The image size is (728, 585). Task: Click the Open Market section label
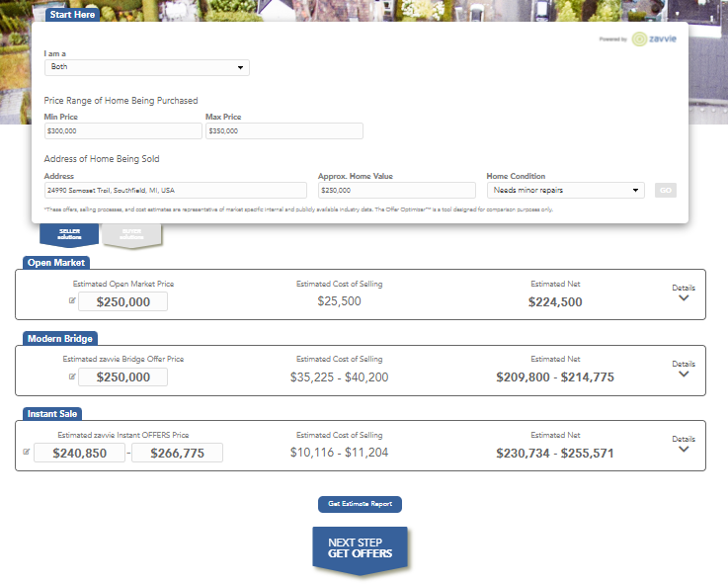click(x=56, y=263)
